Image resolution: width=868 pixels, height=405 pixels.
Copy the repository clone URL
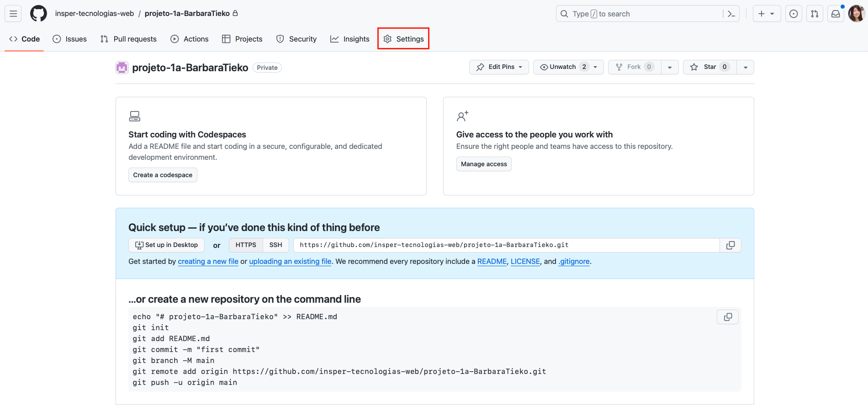(x=730, y=245)
